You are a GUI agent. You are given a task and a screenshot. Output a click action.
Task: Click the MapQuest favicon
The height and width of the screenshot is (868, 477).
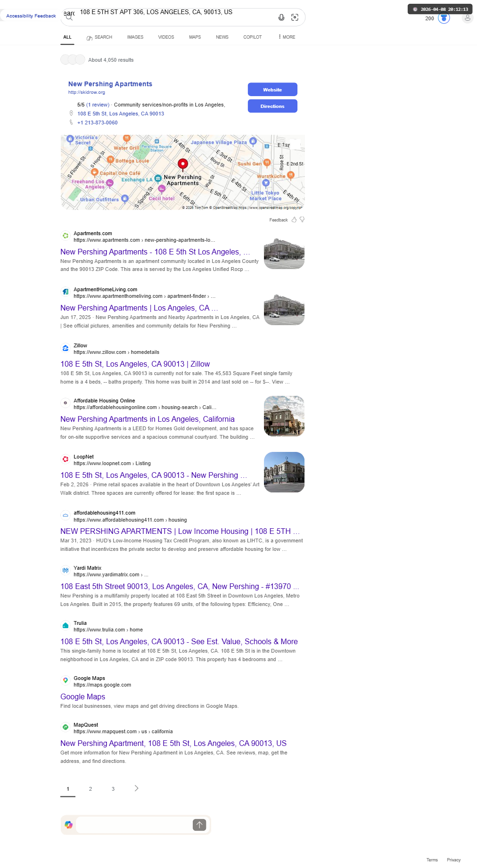[x=66, y=727]
